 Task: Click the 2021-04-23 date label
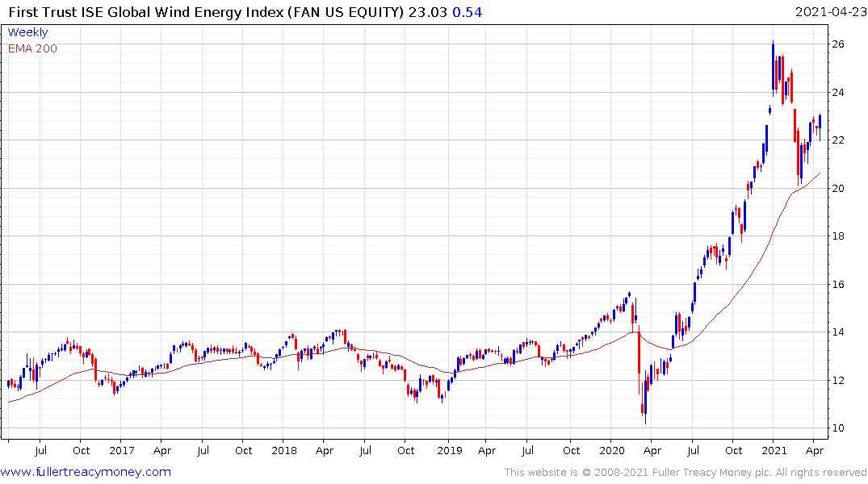coord(830,12)
